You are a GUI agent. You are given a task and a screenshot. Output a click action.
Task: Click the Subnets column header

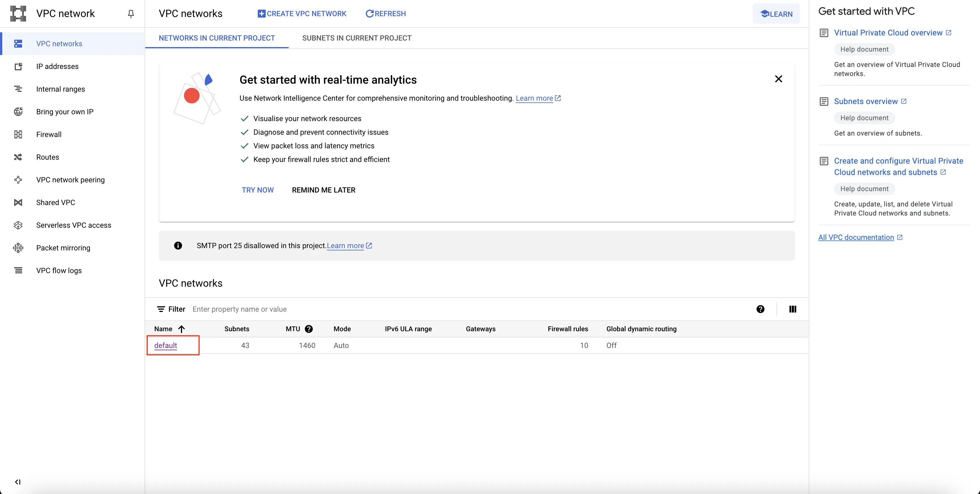click(236, 329)
